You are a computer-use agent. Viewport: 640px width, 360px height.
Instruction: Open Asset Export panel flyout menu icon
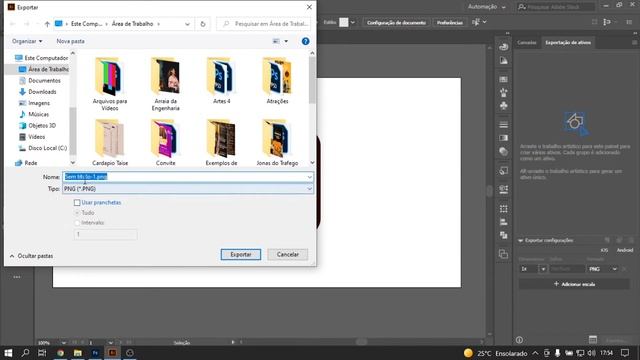pos(634,42)
